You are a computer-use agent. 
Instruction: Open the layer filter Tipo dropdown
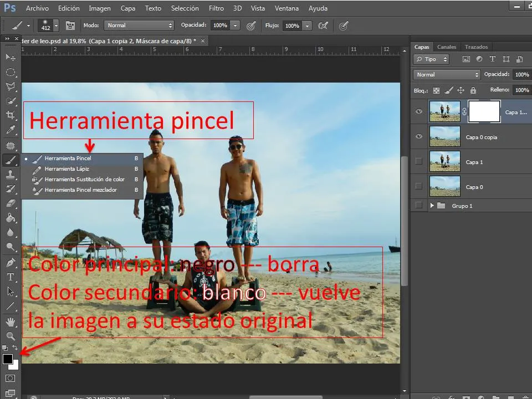431,59
